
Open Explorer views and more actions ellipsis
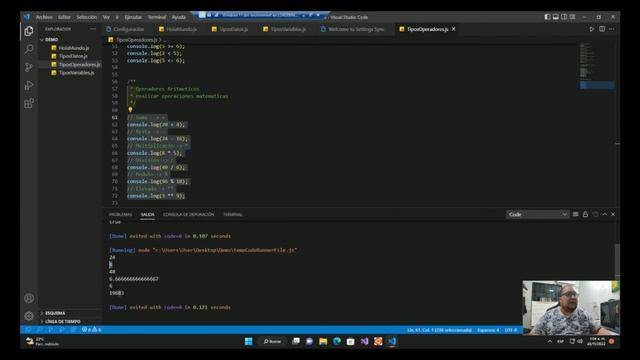[93, 29]
